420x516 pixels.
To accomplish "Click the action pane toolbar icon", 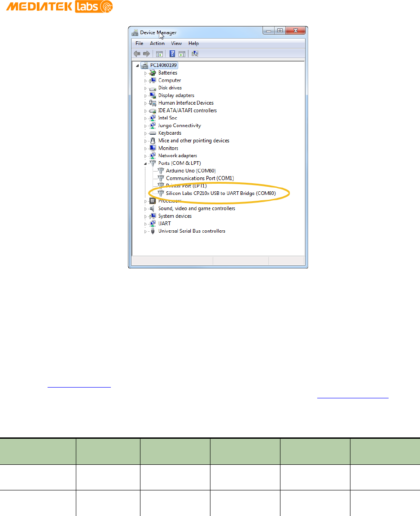I will pos(182,54).
